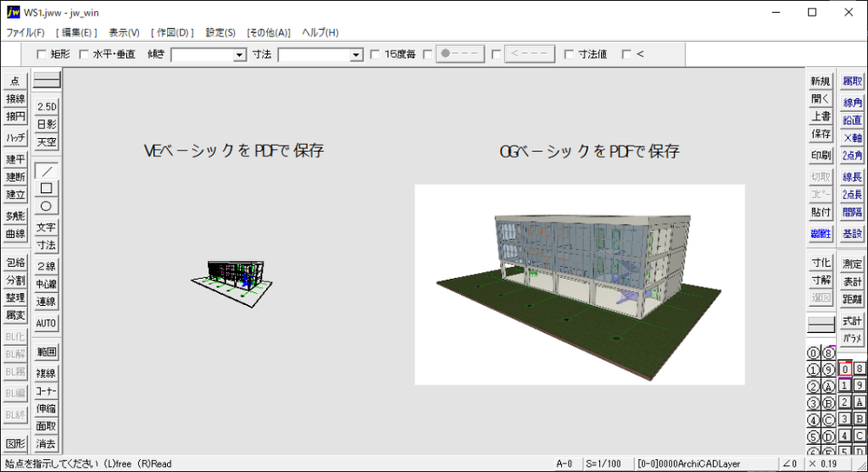Open the ファイル(F) menu
Screen dimensions: 868x472
tap(25, 33)
